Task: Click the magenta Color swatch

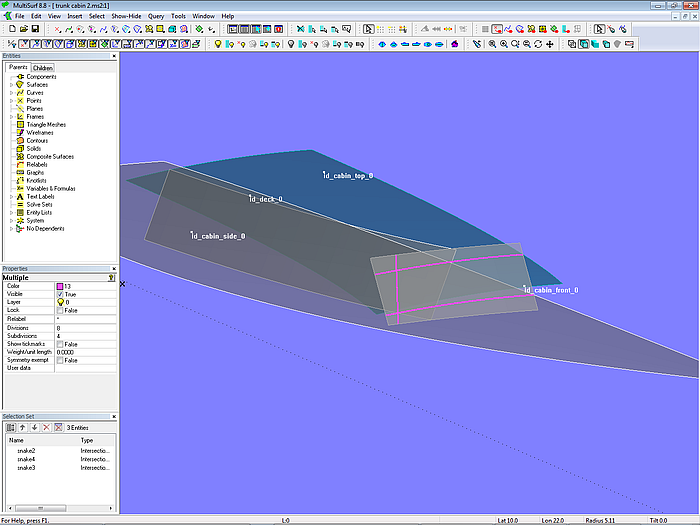Action: (60, 286)
